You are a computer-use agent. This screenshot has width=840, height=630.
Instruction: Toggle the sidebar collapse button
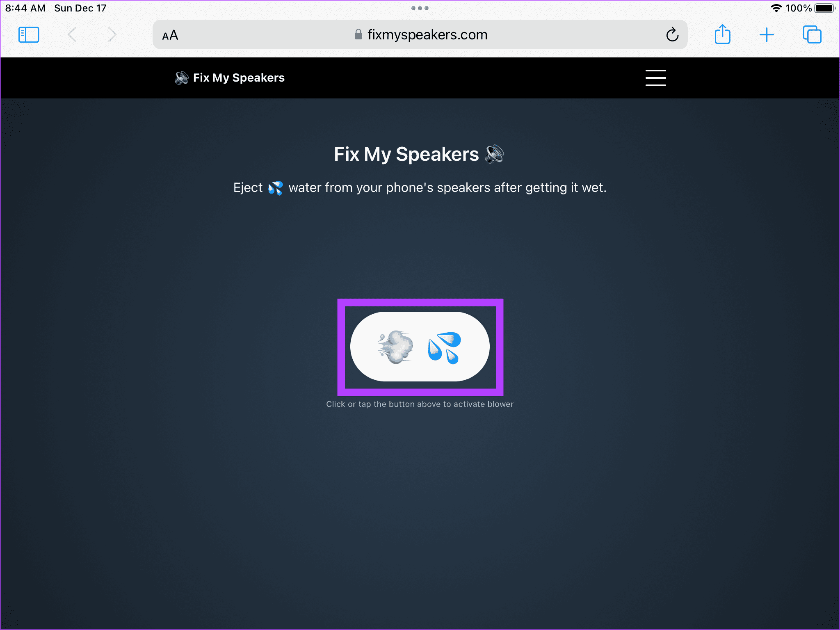coord(30,34)
